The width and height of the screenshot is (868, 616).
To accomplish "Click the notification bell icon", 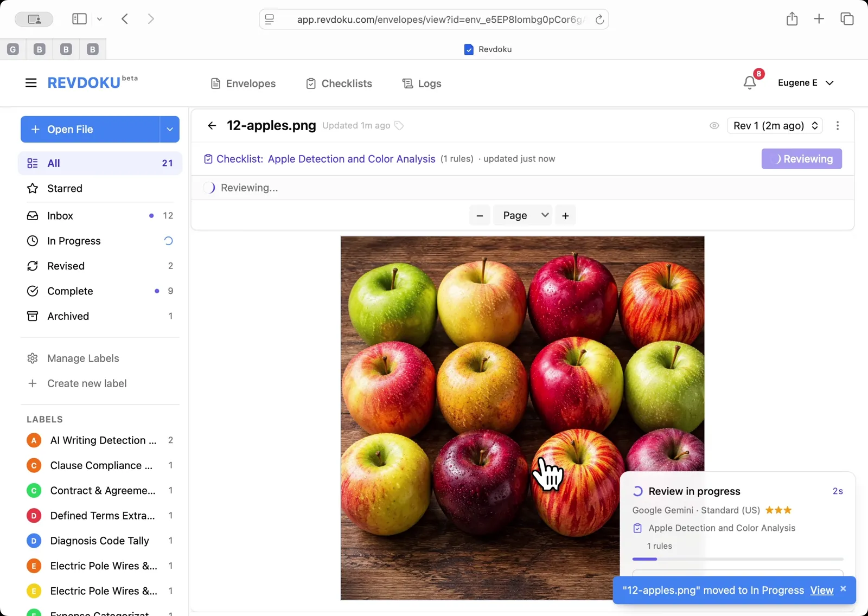I will pos(750,82).
